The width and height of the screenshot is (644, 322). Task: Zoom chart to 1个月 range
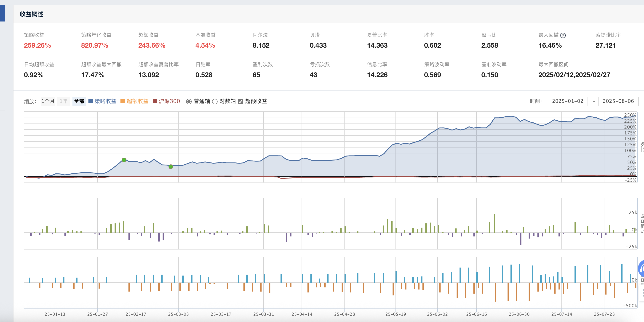click(x=48, y=101)
